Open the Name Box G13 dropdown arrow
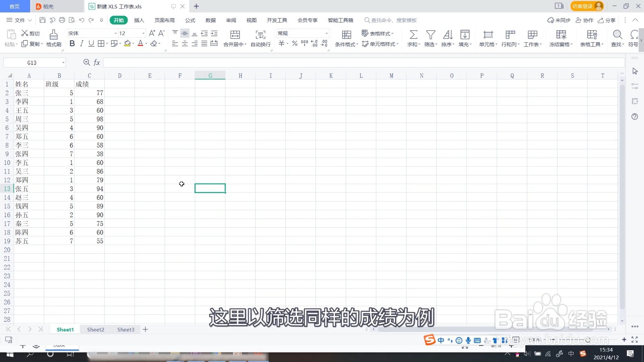Viewport: 644px width, 362px height. (x=63, y=63)
